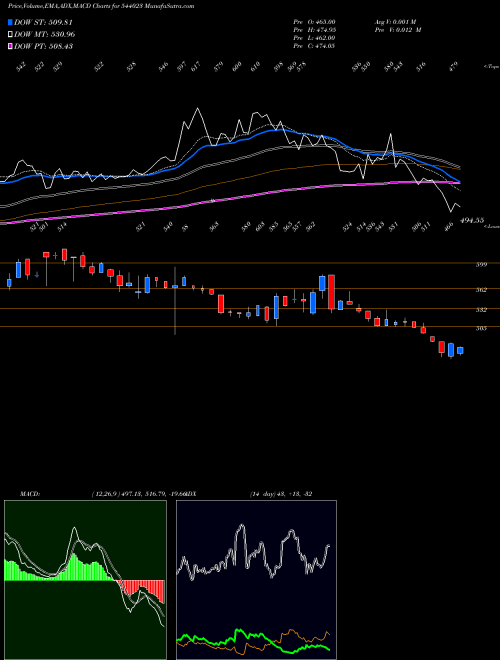Image resolution: width=500 pixels, height=660 pixels.
Task: Click the Pre H: 474.95 value
Action: tap(314, 29)
